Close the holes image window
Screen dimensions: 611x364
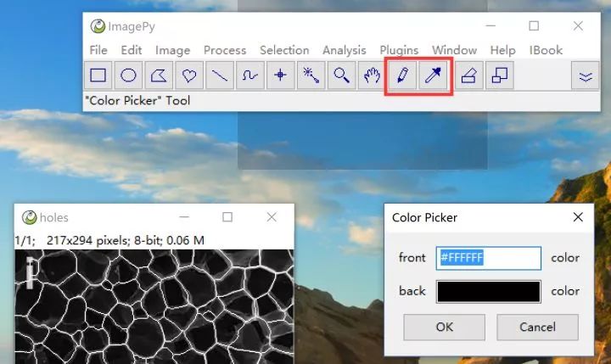click(x=272, y=217)
